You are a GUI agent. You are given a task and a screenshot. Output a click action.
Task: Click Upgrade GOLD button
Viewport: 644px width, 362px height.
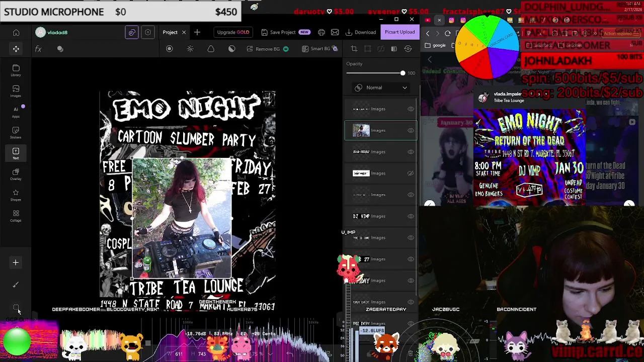pos(233,32)
